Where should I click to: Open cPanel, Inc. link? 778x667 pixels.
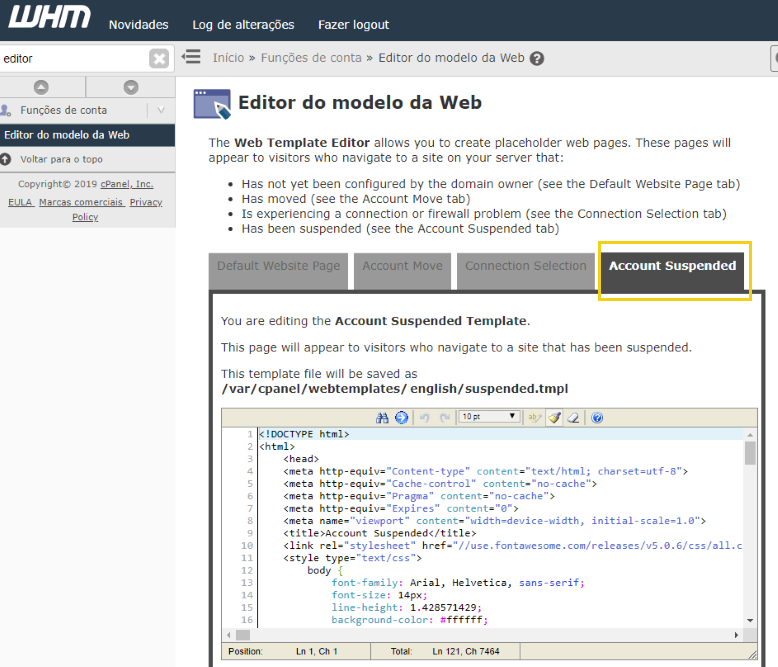(127, 184)
